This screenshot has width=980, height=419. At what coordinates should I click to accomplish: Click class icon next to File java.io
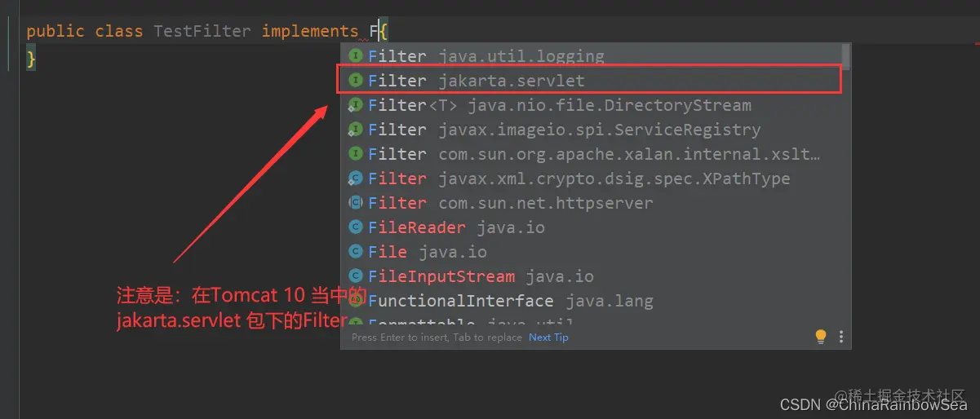coord(356,252)
